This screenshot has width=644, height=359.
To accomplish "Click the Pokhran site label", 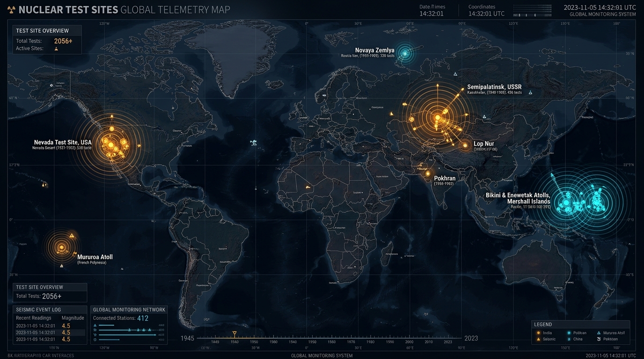I will click(x=445, y=178).
